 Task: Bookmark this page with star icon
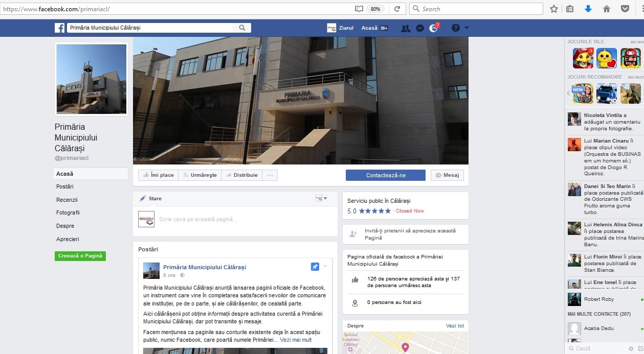coord(553,9)
